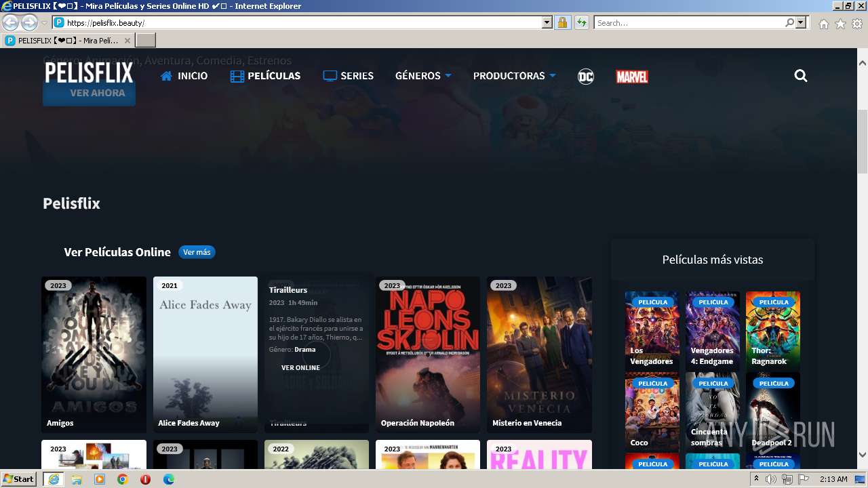Open the REALITY poster in second row

(539, 455)
